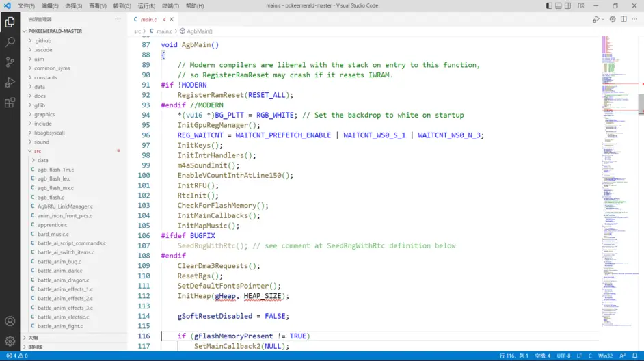The width and height of the screenshot is (644, 361).
Task: Open the Extensions view icon
Action: point(10,103)
